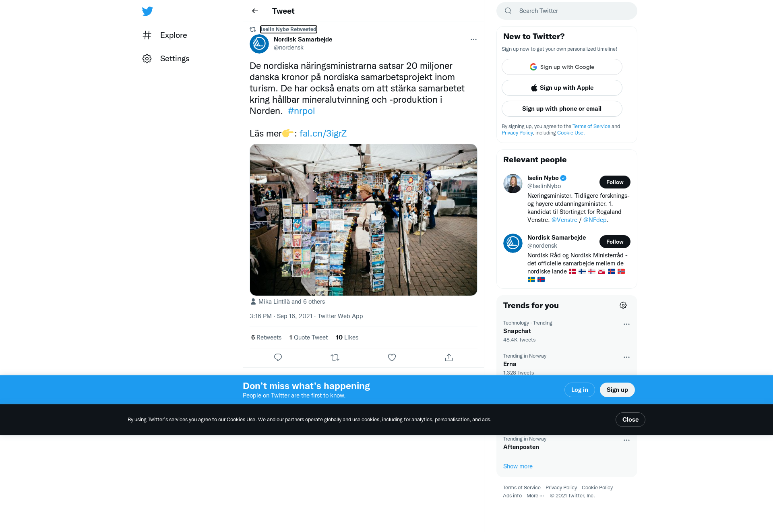This screenshot has height=532, width=773.
Task: Go back using the arrow icon
Action: 255,11
